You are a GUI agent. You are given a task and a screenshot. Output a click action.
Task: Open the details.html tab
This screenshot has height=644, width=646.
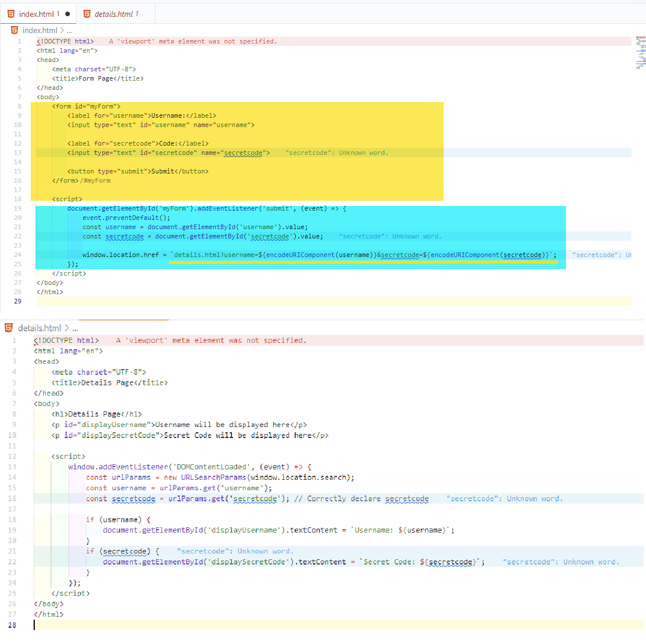(x=114, y=13)
